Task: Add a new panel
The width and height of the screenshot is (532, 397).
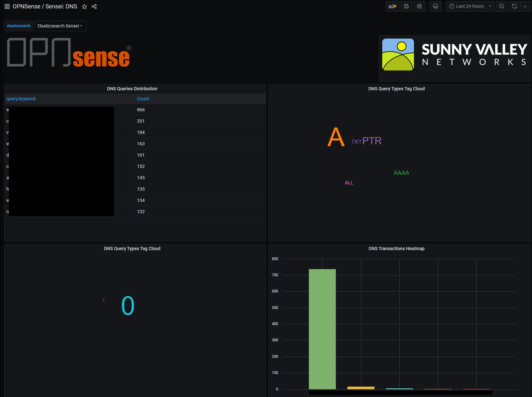Action: [x=393, y=6]
